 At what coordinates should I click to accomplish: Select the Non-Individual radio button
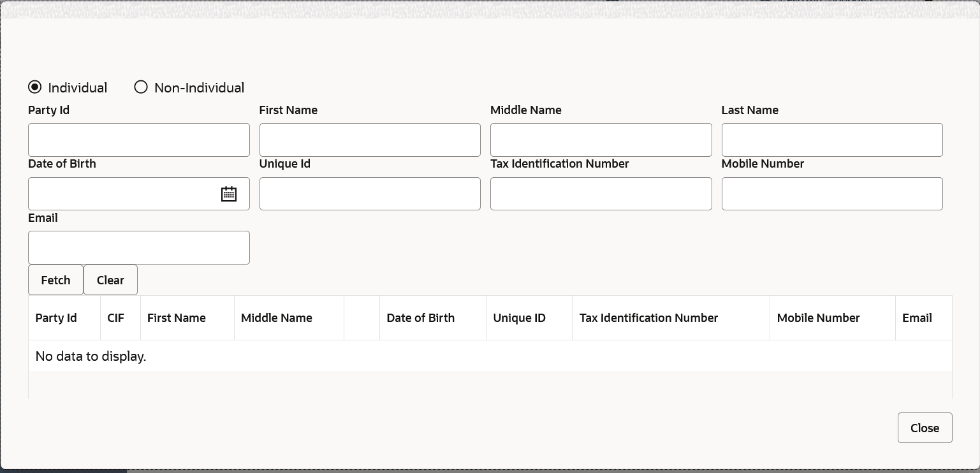pos(141,87)
